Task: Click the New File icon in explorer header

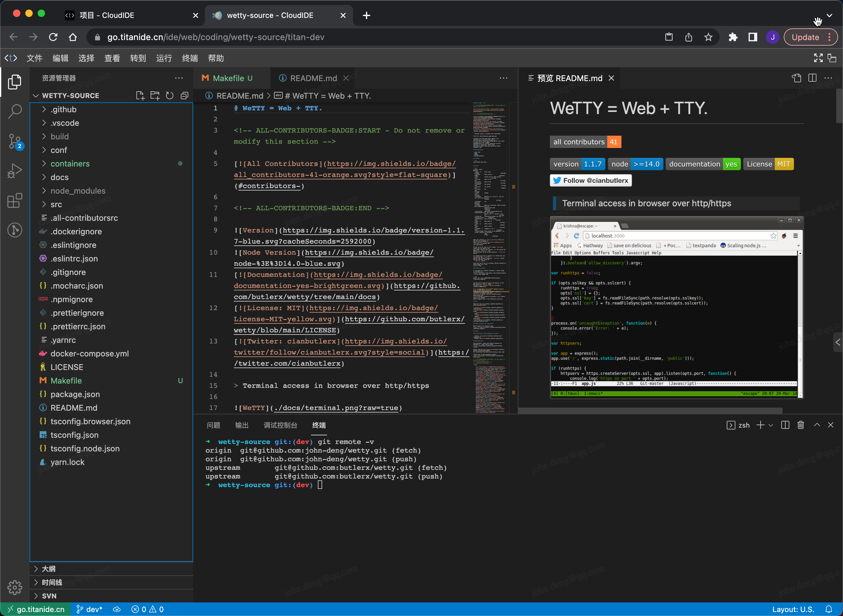Action: [140, 96]
